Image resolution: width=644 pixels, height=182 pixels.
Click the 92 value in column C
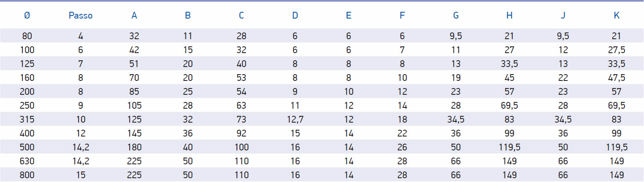pyautogui.click(x=242, y=134)
